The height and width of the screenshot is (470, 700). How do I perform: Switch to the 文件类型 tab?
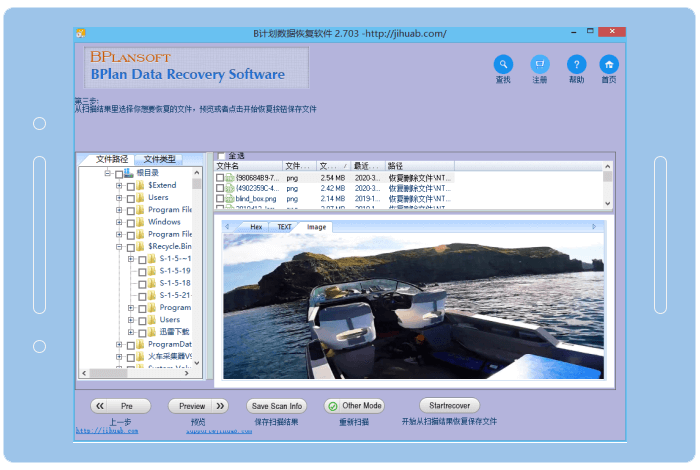159,159
